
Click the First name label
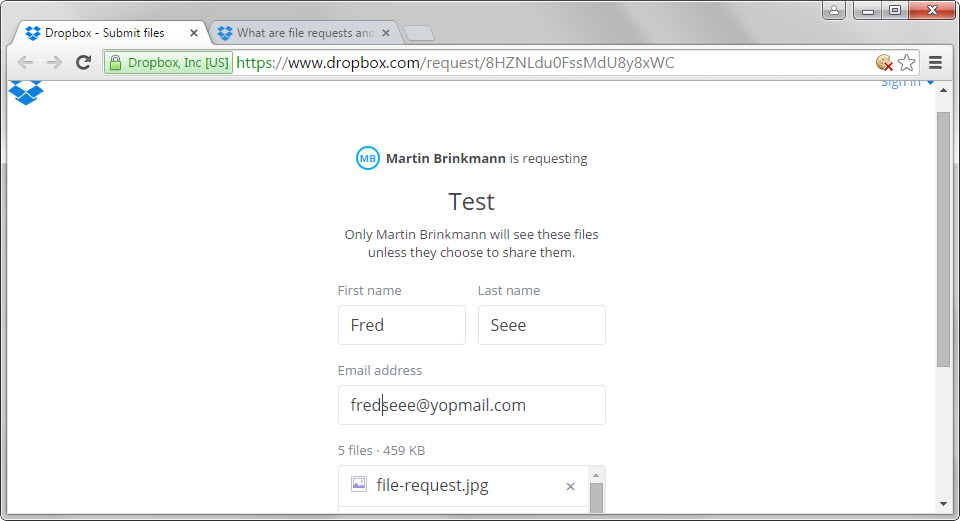point(369,291)
